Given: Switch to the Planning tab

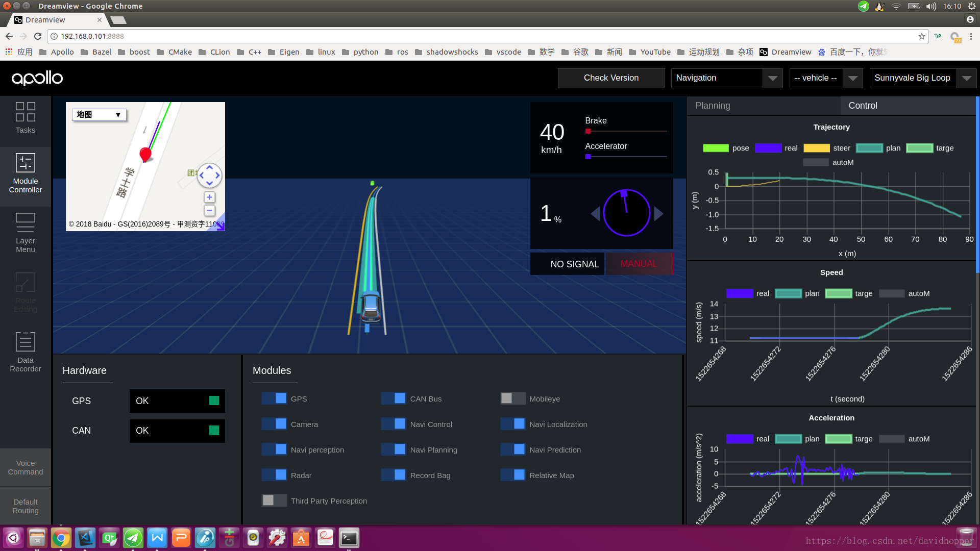Looking at the screenshot, I should [x=713, y=106].
